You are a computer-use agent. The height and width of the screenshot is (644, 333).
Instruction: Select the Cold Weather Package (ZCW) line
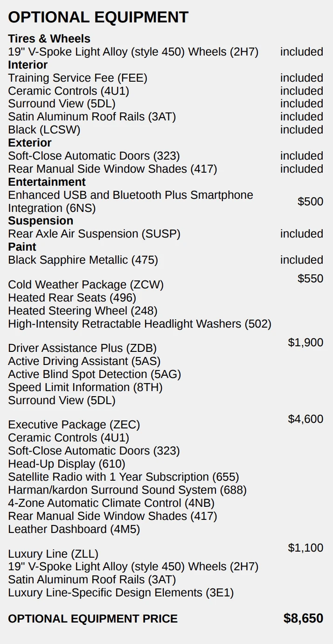point(86,285)
